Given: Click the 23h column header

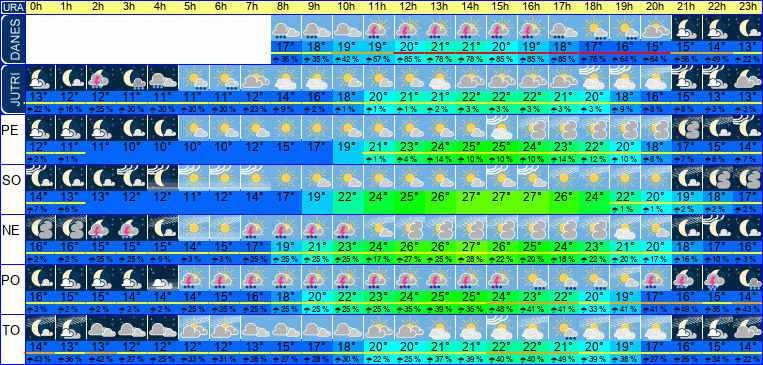Looking at the screenshot, I should click(x=748, y=7).
